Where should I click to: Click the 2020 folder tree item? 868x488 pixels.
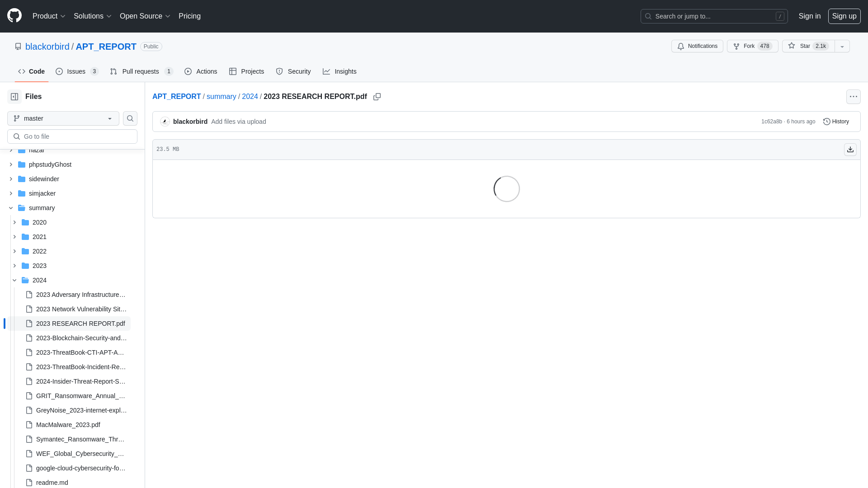tap(39, 222)
